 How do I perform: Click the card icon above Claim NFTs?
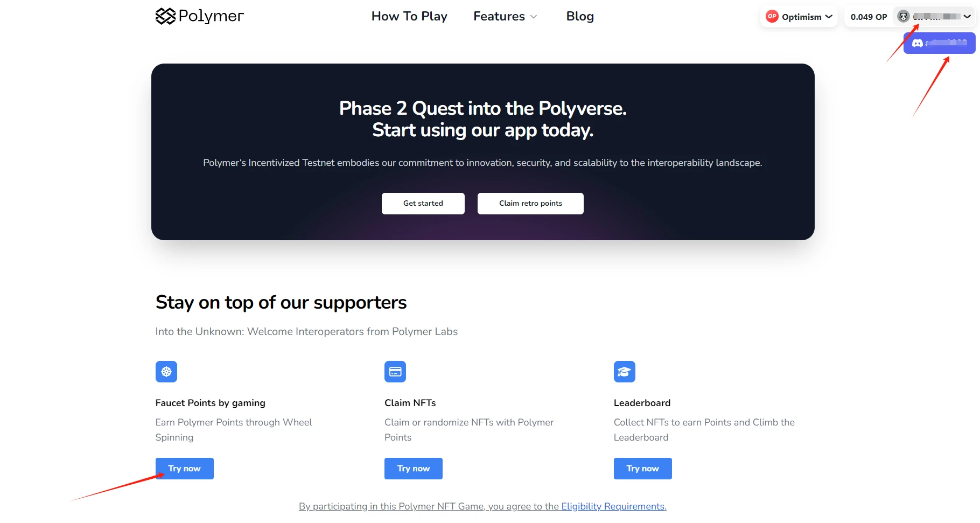click(x=395, y=372)
